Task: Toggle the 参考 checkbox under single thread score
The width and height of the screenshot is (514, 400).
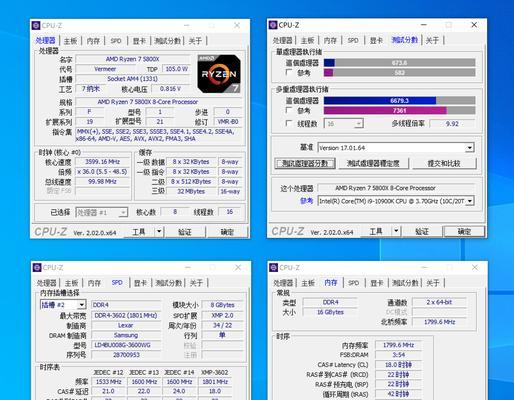Action: pyautogui.click(x=289, y=72)
